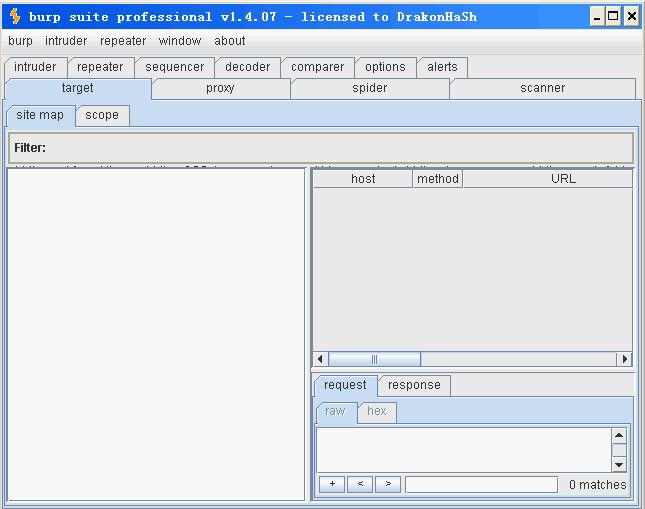The width and height of the screenshot is (645, 509).
Task: Open the intruder menu in menu bar
Action: click(66, 41)
